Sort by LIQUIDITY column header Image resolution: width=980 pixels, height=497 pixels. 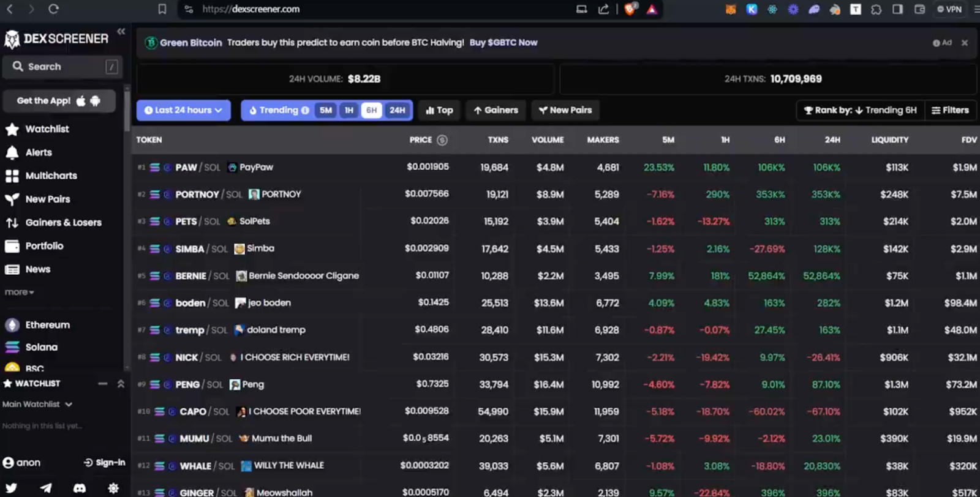click(890, 140)
